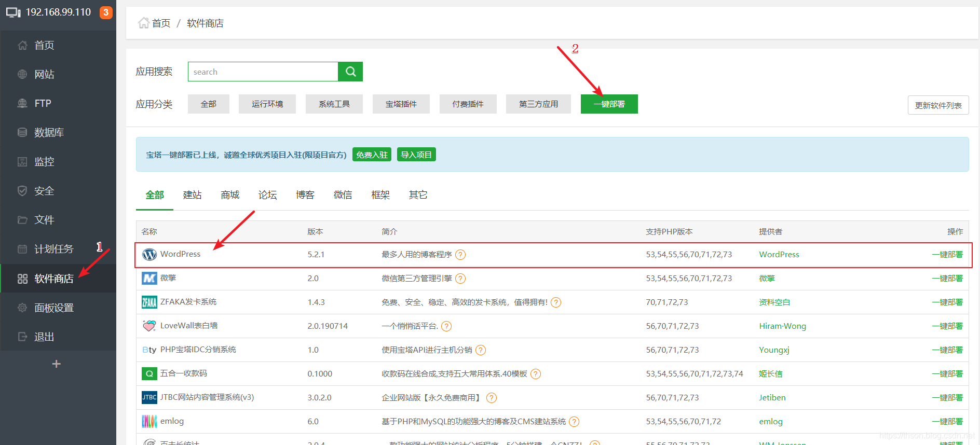The width and height of the screenshot is (980, 445).
Task: Select the 全部 category filter button
Action: (209, 104)
